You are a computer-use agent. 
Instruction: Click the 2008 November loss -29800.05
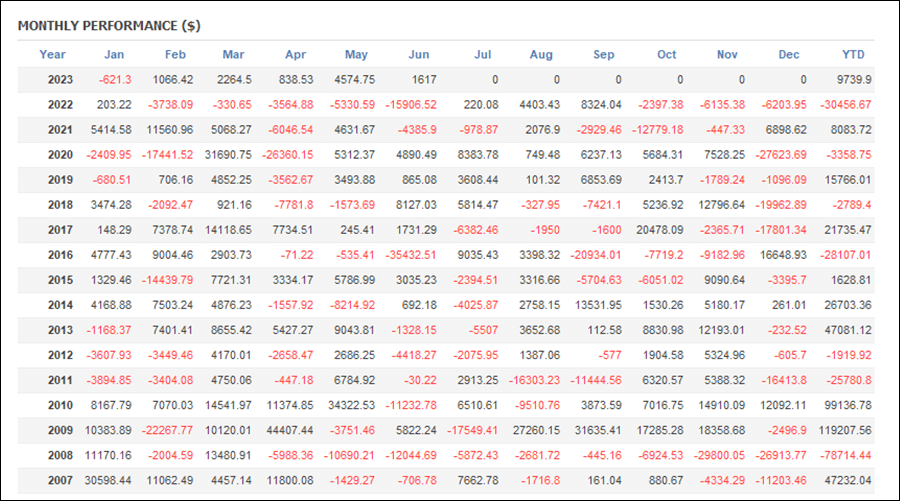pos(721,455)
